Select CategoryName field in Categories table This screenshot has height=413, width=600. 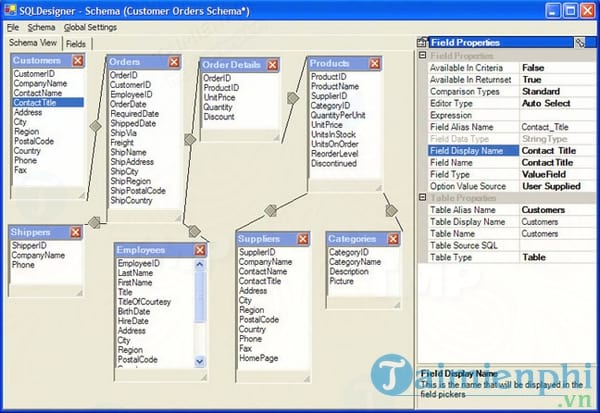tap(355, 262)
